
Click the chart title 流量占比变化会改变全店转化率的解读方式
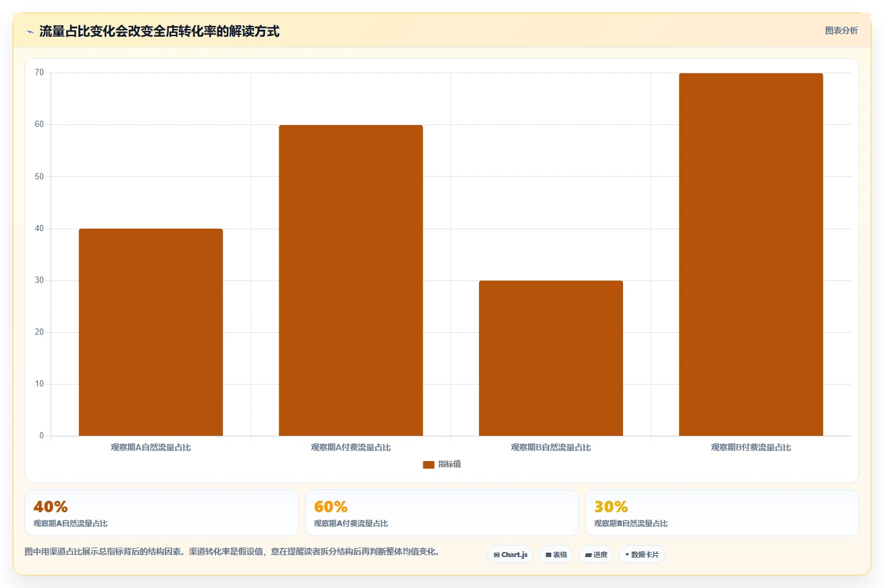[x=159, y=32]
